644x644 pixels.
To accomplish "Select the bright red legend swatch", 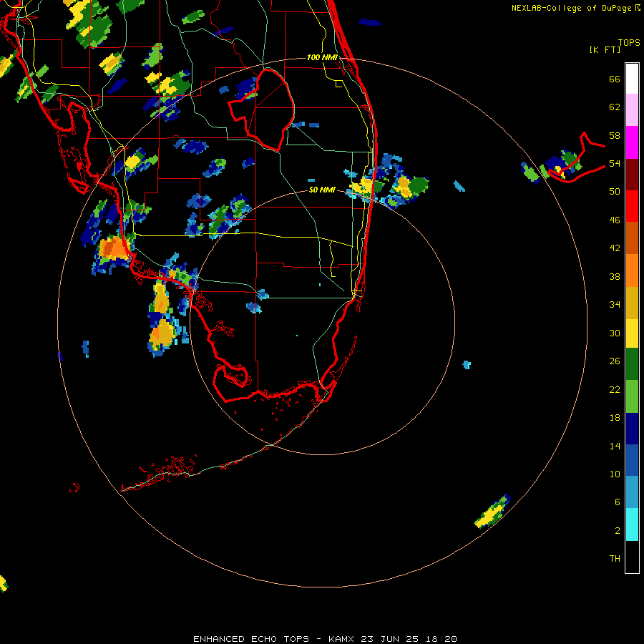I will 632,206.
